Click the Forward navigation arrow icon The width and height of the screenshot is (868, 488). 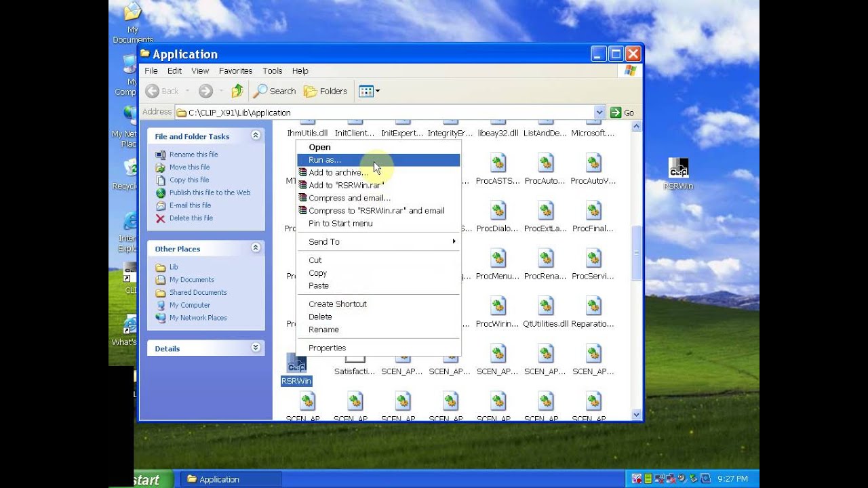click(x=205, y=91)
